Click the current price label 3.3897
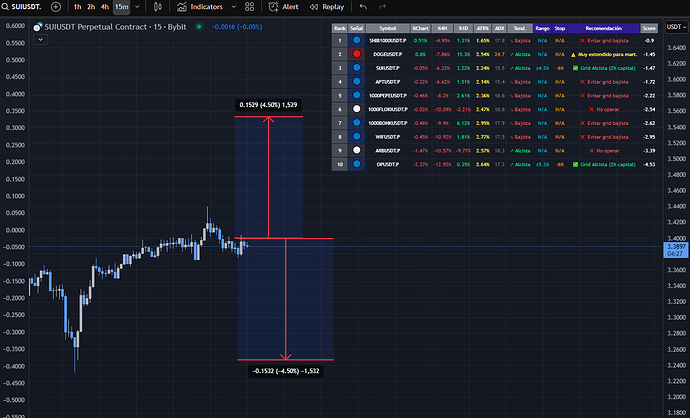The height and width of the screenshot is (418, 690). (x=673, y=245)
